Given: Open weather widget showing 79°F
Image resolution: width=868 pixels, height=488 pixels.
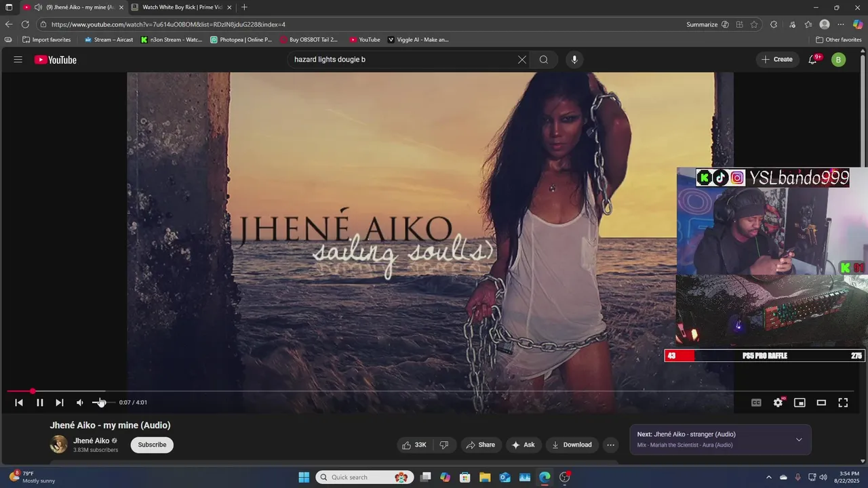Looking at the screenshot, I should 32,477.
